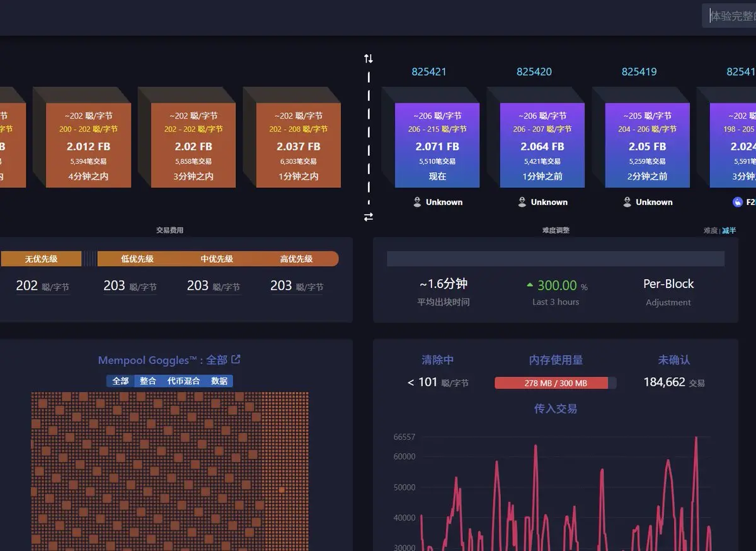Click miner avatar icon for block 825419
Screen dimensions: 756x551
pos(627,202)
